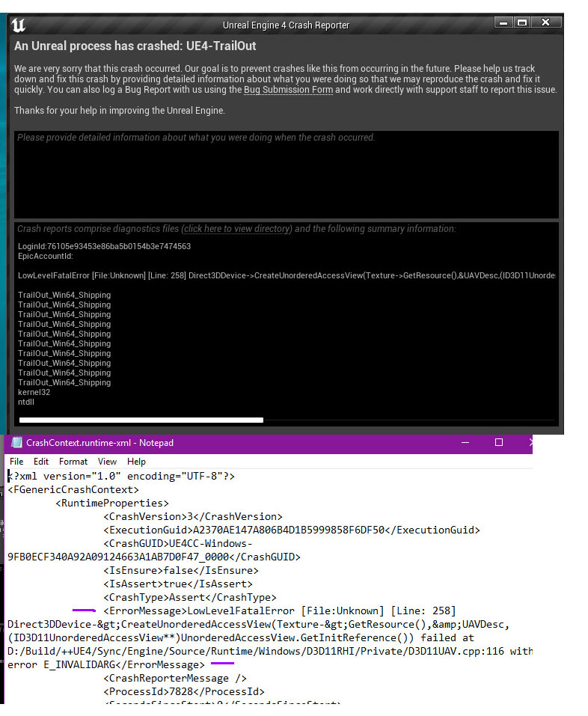The image size is (588, 716).
Task: Click the ErrorMessage opening tag line
Action: (280, 611)
